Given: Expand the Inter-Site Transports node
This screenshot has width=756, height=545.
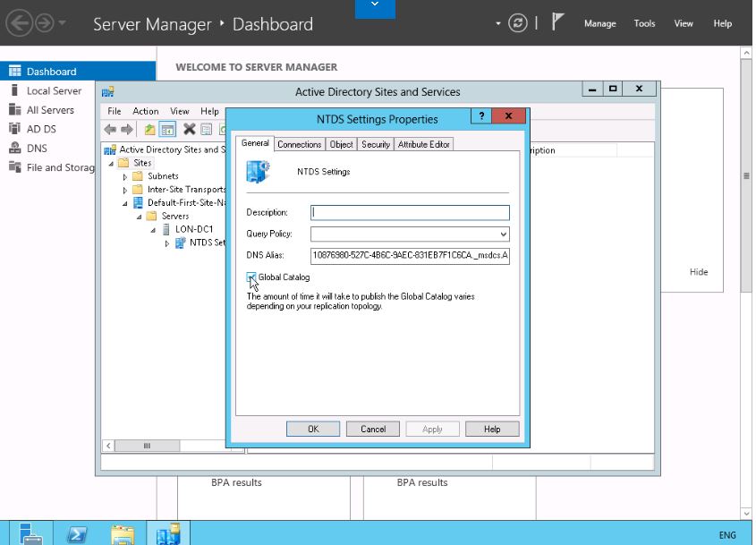Looking at the screenshot, I should tap(125, 190).
